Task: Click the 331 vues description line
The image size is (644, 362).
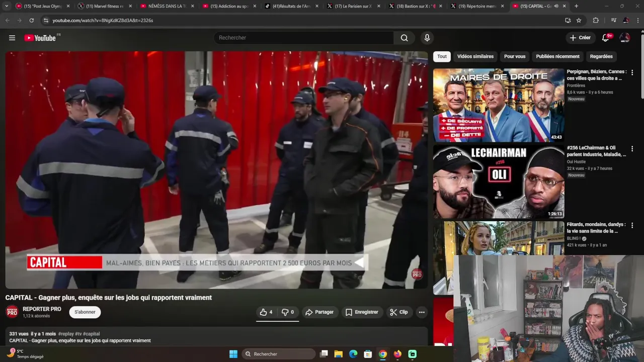Action: (x=54, y=334)
